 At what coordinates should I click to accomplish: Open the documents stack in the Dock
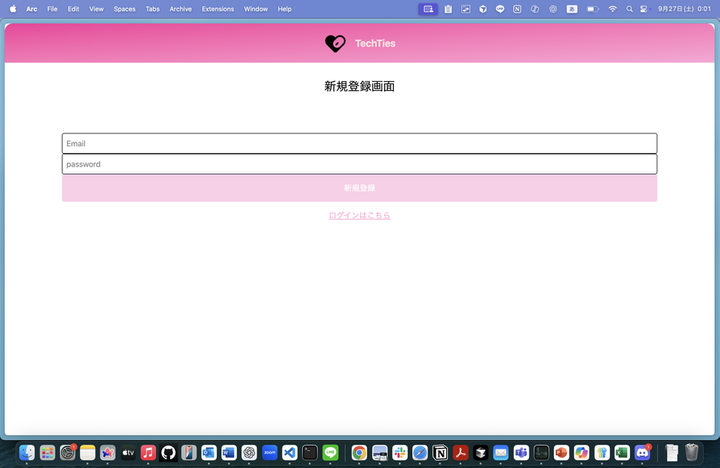pyautogui.click(x=671, y=453)
